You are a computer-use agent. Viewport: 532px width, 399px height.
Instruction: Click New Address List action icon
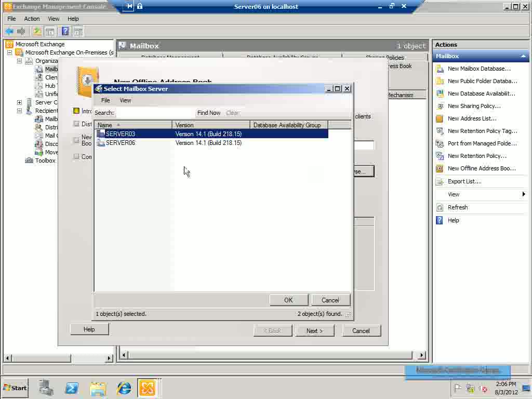(x=440, y=119)
